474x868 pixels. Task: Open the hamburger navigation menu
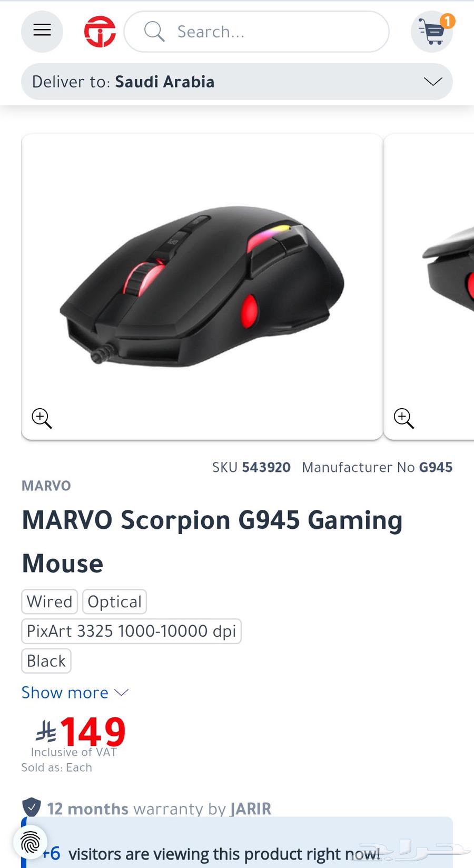coord(42,31)
